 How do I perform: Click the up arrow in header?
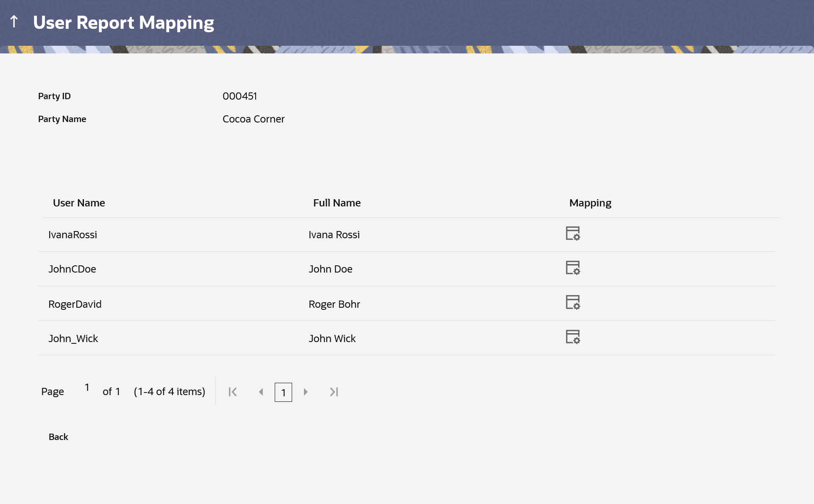click(x=14, y=22)
